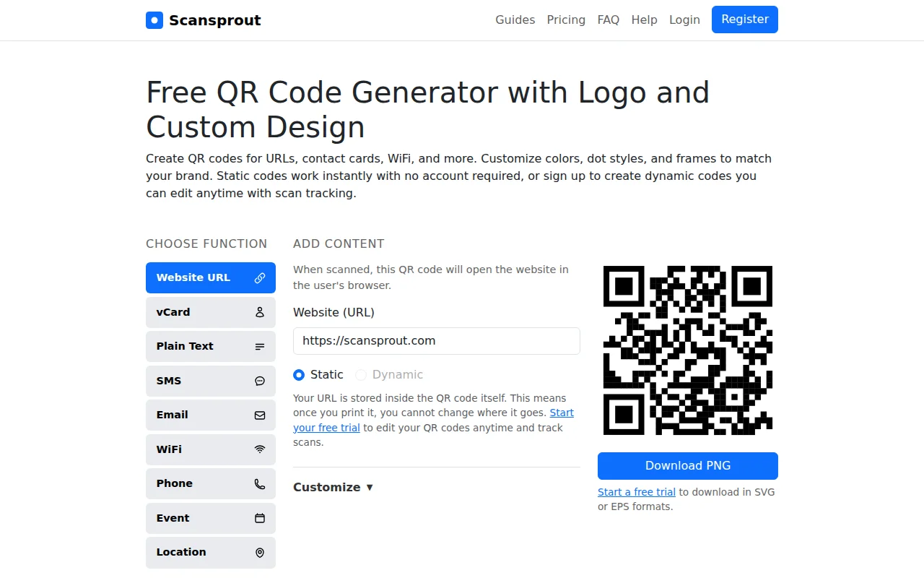Click the lines icon on Plain Text
Image resolution: width=924 pixels, height=578 pixels.
click(x=260, y=347)
